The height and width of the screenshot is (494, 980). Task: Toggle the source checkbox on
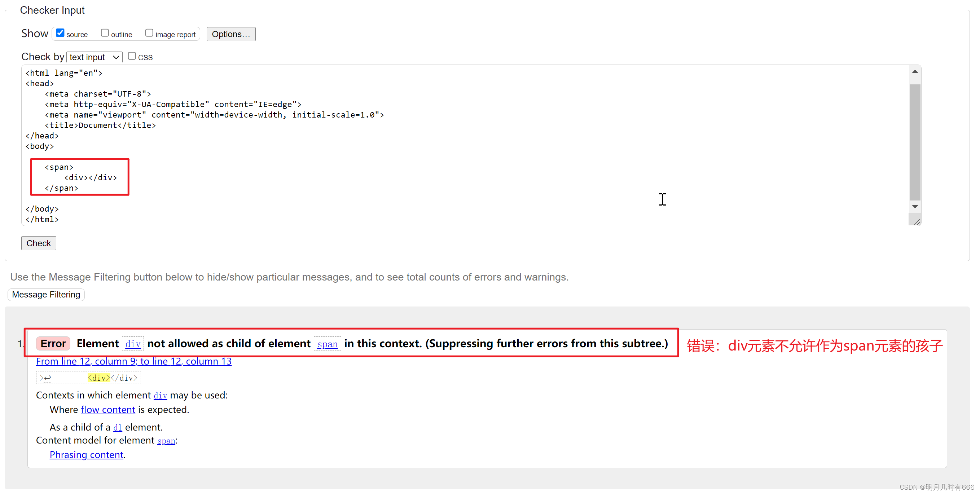pos(61,34)
